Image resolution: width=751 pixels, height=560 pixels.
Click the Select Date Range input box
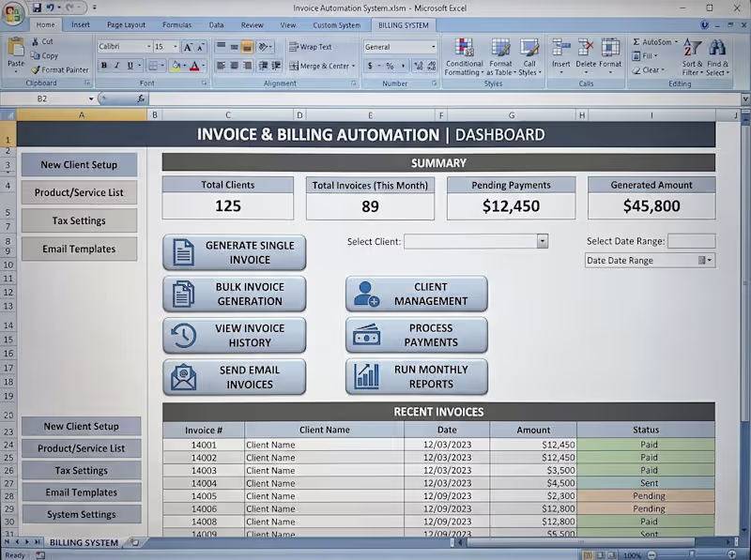tap(691, 241)
